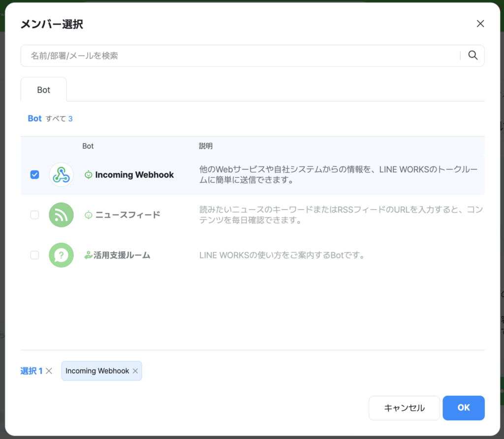Select the Incoming Webhook bot name
The width and height of the screenshot is (504, 439).
click(x=134, y=175)
